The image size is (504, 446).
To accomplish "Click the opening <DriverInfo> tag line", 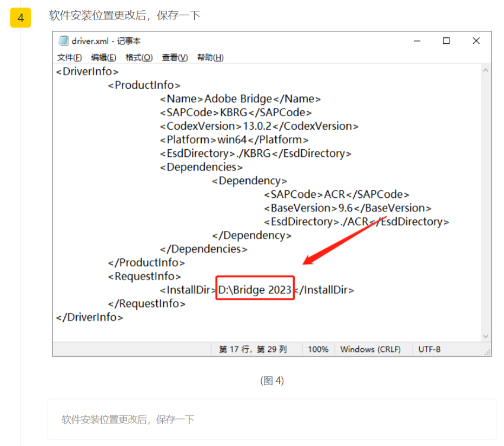I will pyautogui.click(x=87, y=71).
